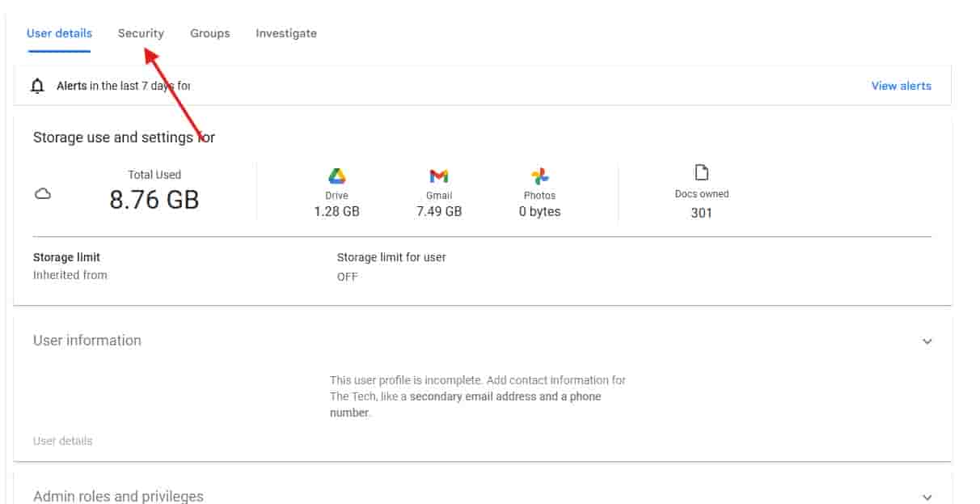The width and height of the screenshot is (980, 504).
Task: Click the Gmail icon
Action: tap(439, 176)
